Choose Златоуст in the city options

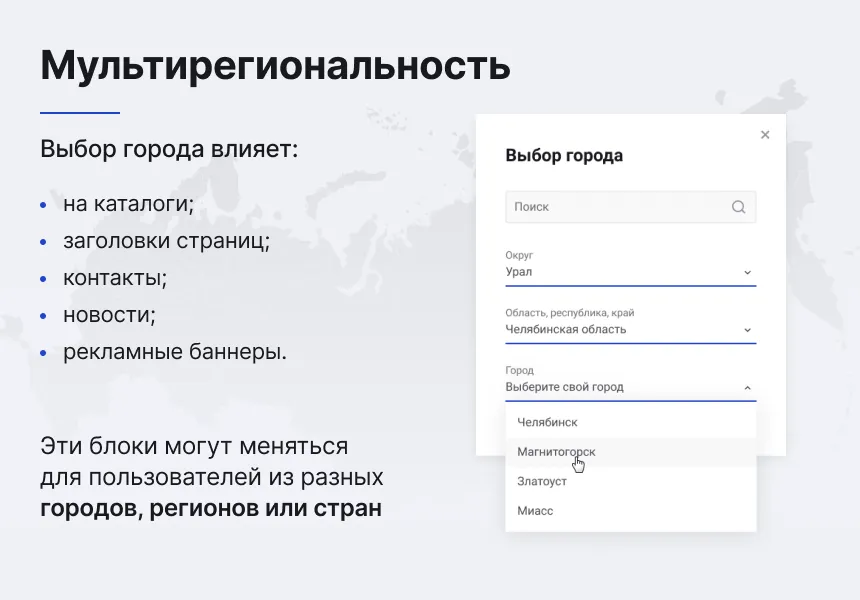[541, 481]
